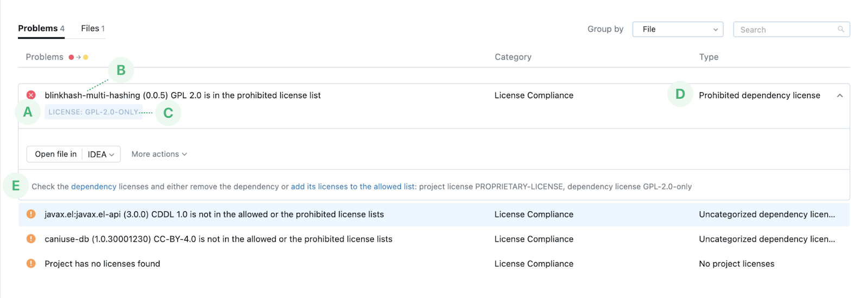
Task: Click the LICENSE: GPL-2.0-ONLY tag
Action: tap(93, 112)
